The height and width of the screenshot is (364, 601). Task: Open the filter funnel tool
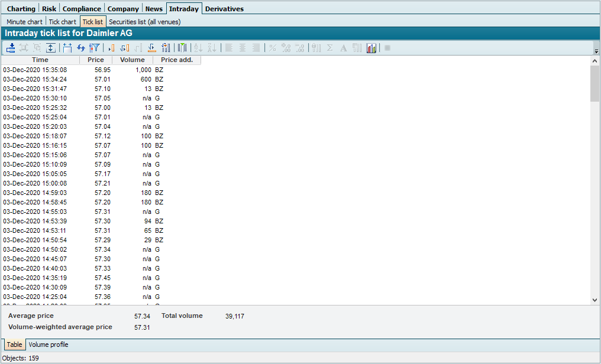click(x=94, y=48)
